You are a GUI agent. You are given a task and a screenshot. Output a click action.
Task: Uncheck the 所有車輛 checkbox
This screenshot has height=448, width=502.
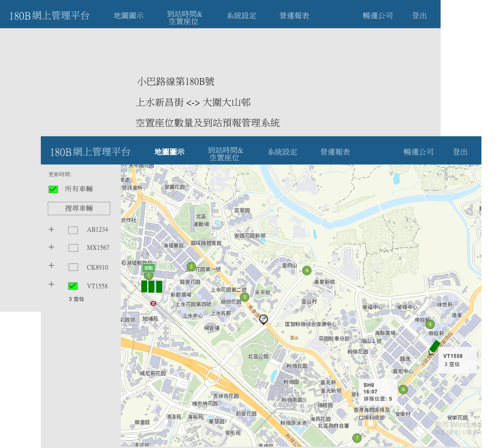53,189
